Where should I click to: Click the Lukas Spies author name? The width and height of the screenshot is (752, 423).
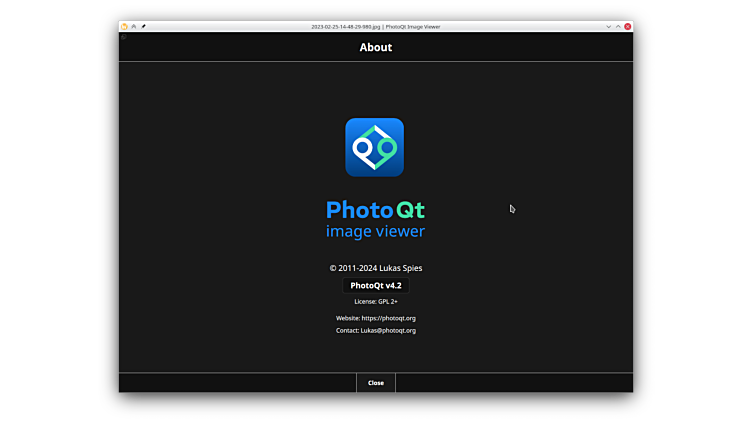pyautogui.click(x=402, y=268)
